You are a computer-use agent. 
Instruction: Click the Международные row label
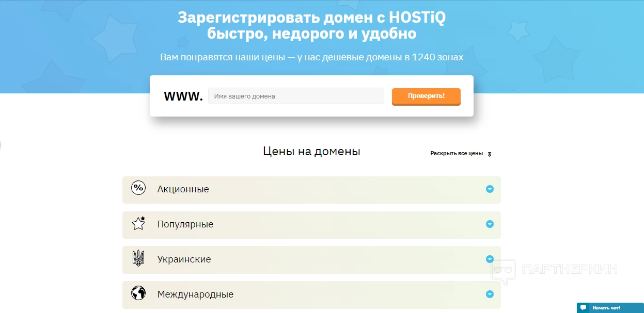(195, 294)
